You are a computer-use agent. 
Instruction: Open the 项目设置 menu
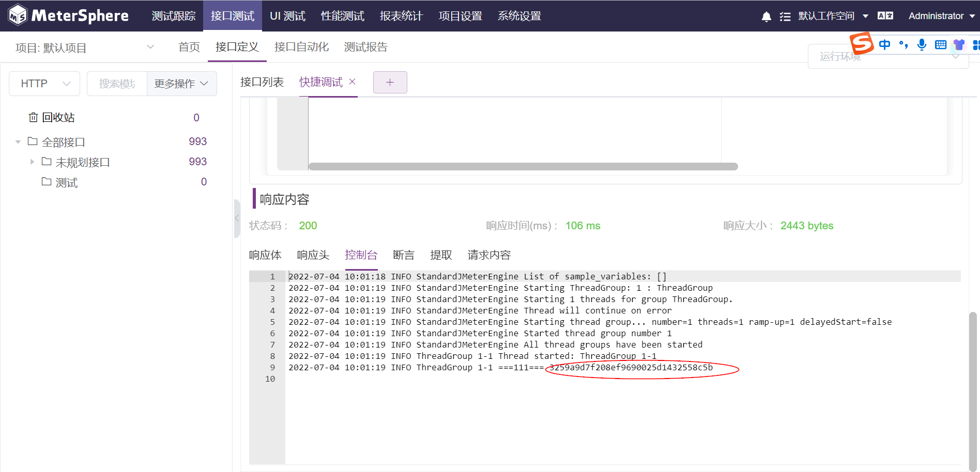[461, 16]
